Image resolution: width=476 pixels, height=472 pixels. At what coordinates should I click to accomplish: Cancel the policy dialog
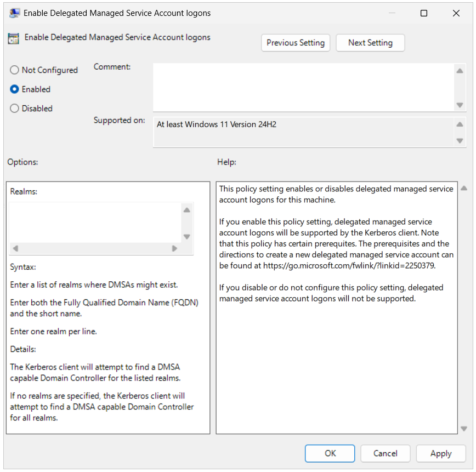pyautogui.click(x=386, y=453)
